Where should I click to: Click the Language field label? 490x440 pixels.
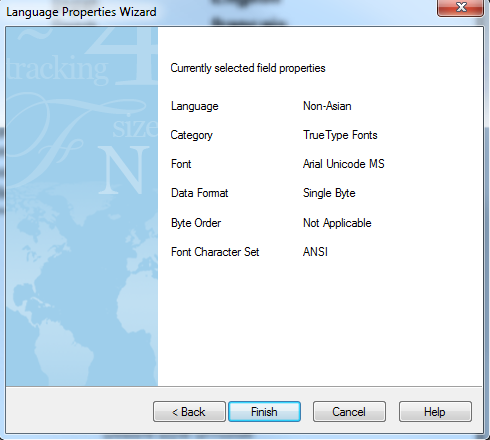[x=195, y=106]
